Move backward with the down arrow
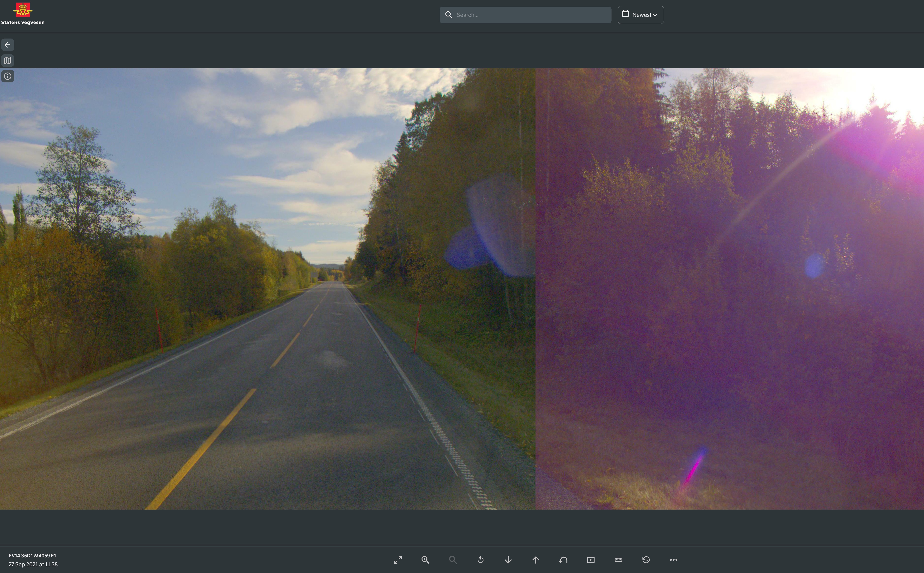924x573 pixels. [x=508, y=560]
